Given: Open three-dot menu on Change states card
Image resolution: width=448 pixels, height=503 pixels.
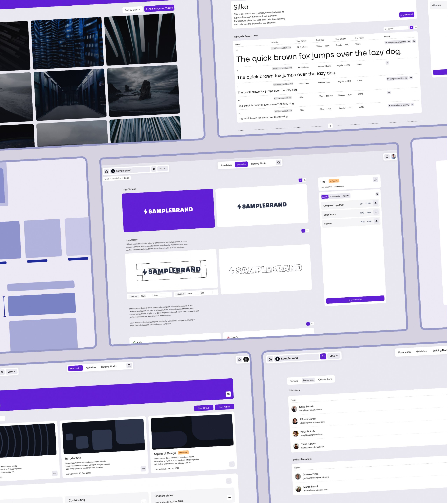Looking at the screenshot, I should coord(230,498).
